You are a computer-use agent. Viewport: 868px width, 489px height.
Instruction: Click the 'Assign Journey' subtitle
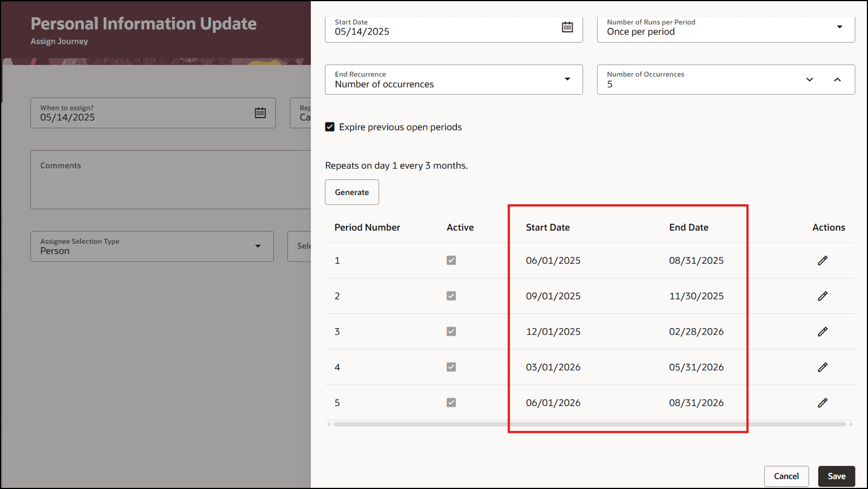[x=59, y=41]
